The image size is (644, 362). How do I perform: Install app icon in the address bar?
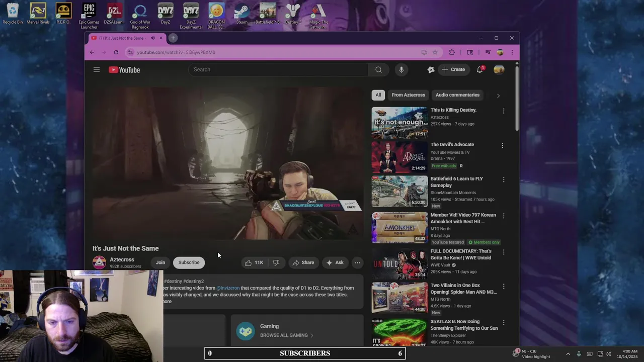click(424, 52)
